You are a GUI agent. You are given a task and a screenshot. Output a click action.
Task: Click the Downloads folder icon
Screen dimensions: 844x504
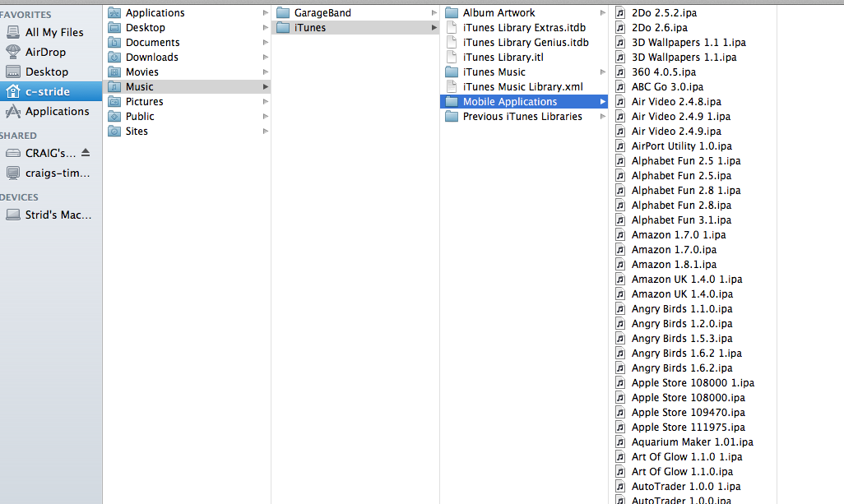tap(114, 57)
